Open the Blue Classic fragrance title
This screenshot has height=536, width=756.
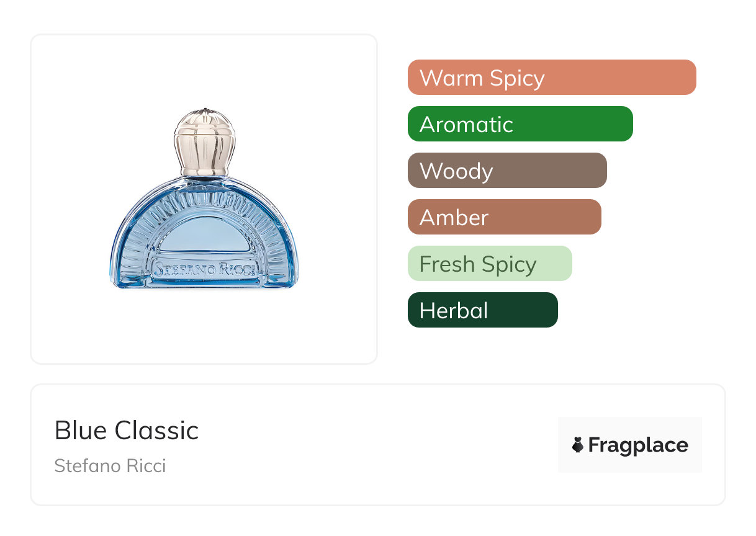(x=127, y=431)
